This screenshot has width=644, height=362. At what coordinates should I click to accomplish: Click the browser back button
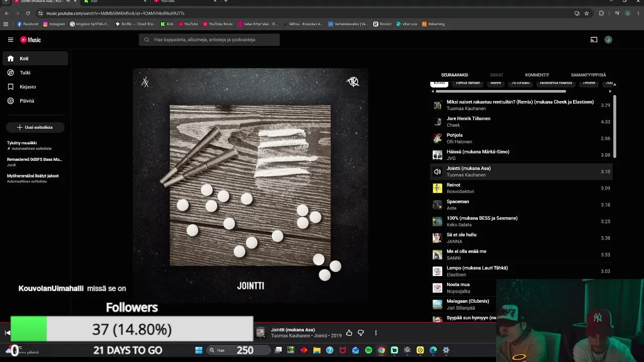point(7,13)
